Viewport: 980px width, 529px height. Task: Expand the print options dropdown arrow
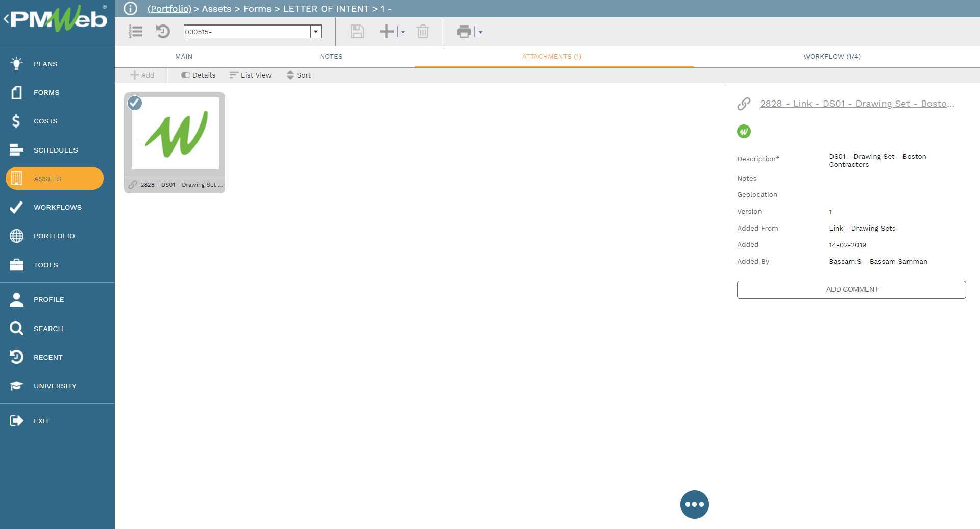pos(480,32)
